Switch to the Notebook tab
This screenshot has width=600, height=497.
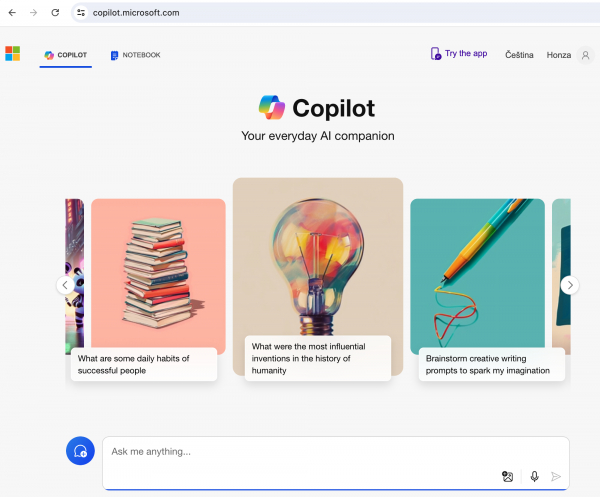[x=135, y=55]
